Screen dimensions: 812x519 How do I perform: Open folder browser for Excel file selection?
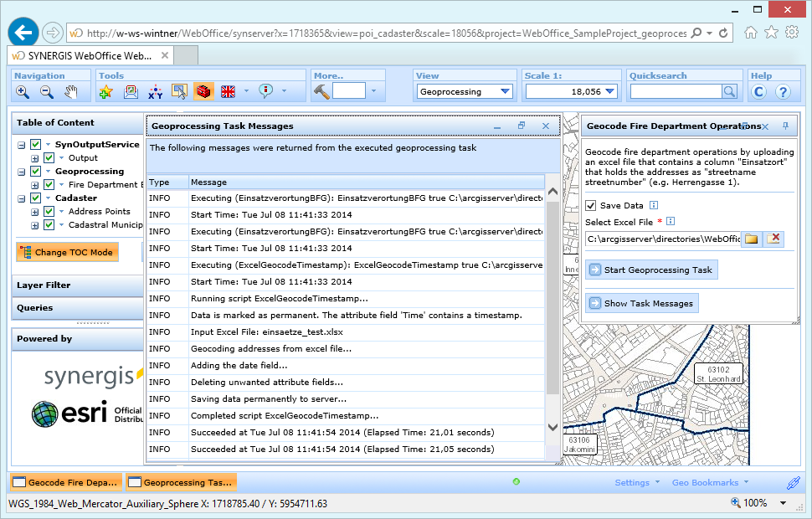[x=751, y=239]
